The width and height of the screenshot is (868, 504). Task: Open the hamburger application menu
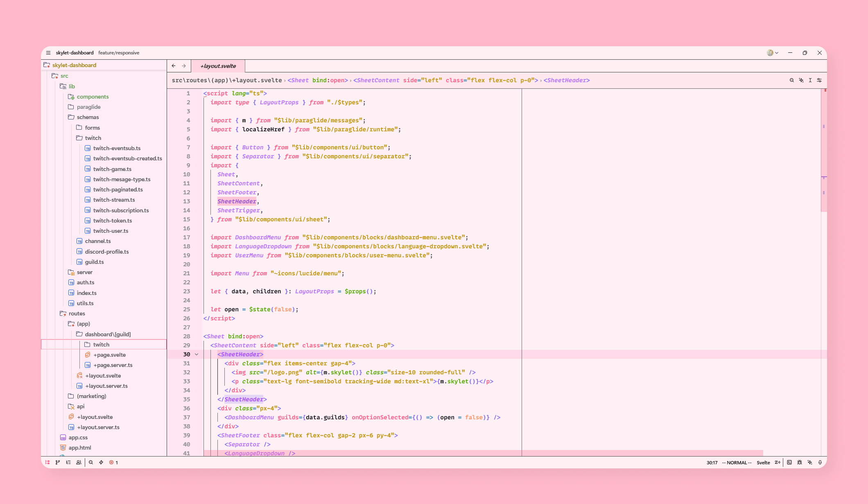click(x=48, y=53)
